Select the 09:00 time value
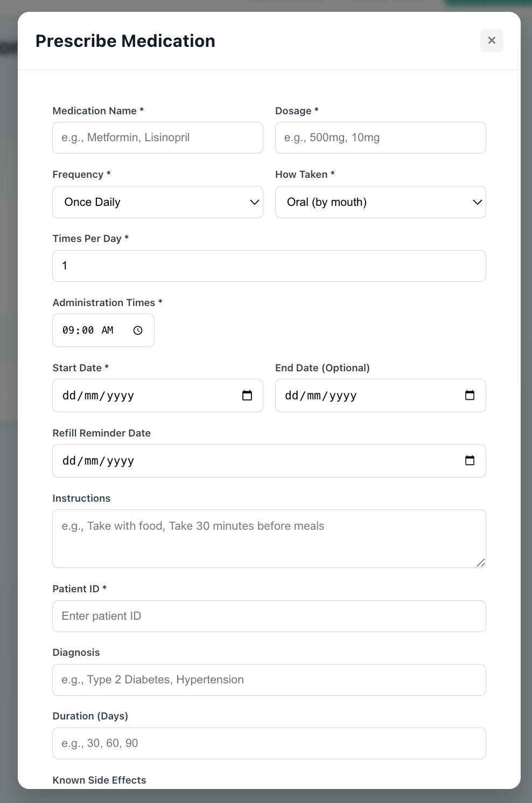 (77, 330)
